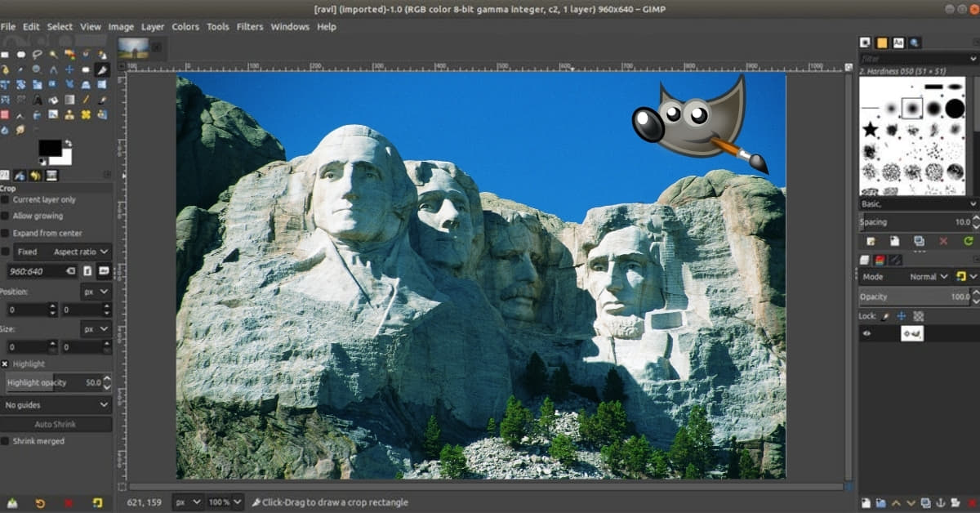Select the Pencil tool
Screen dimensions: 980x513
tap(86, 100)
